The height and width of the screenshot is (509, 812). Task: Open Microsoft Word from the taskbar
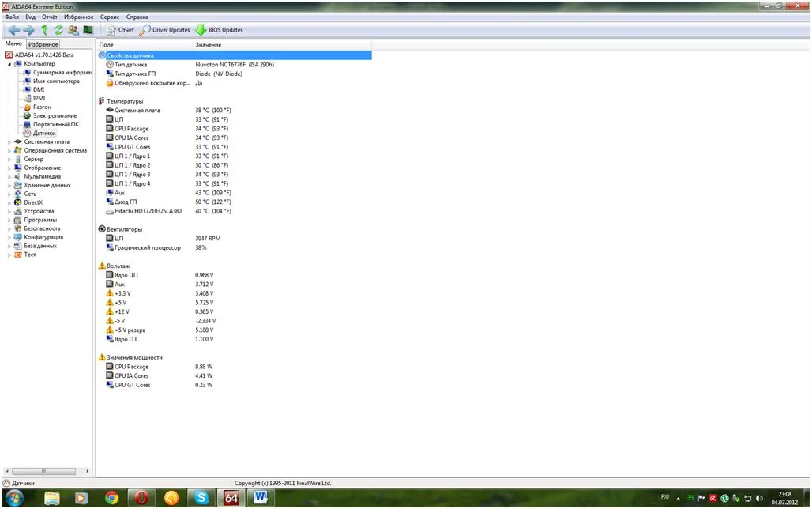click(261, 498)
